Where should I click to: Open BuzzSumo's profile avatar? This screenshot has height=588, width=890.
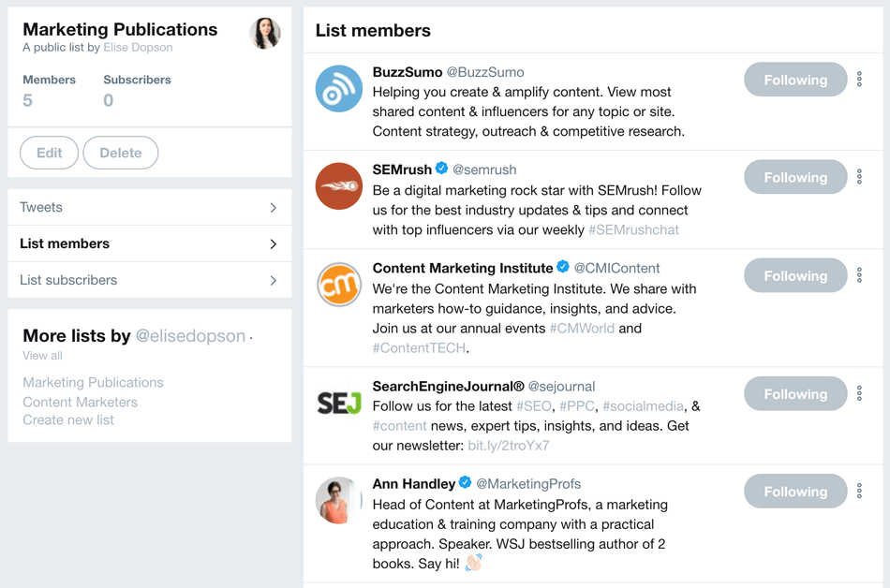tap(336, 88)
